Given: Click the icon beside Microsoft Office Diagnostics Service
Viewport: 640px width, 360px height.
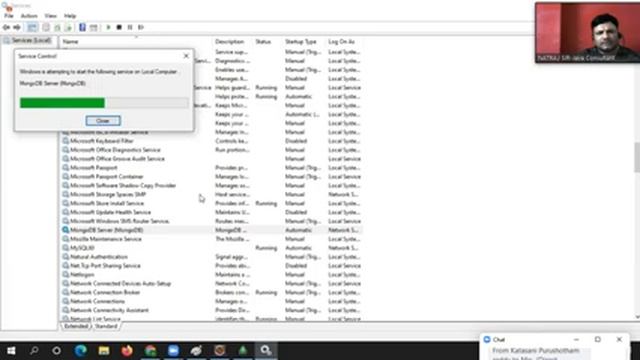Looking at the screenshot, I should 65,150.
